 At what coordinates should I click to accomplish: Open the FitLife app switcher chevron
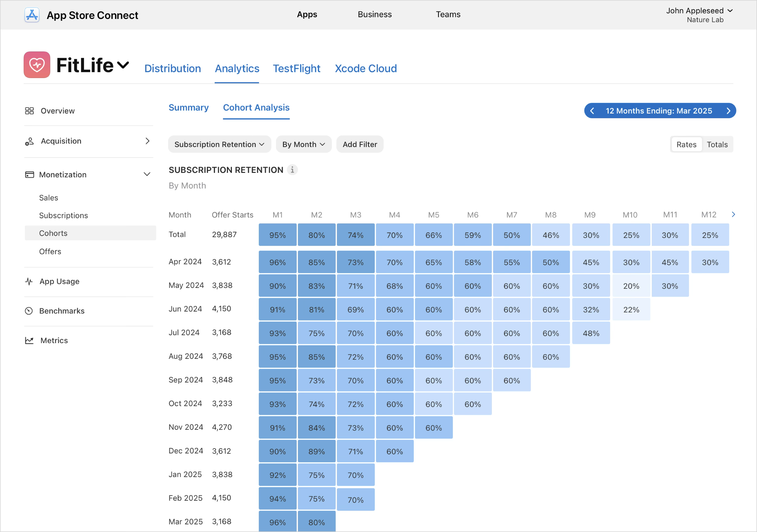coord(123,65)
